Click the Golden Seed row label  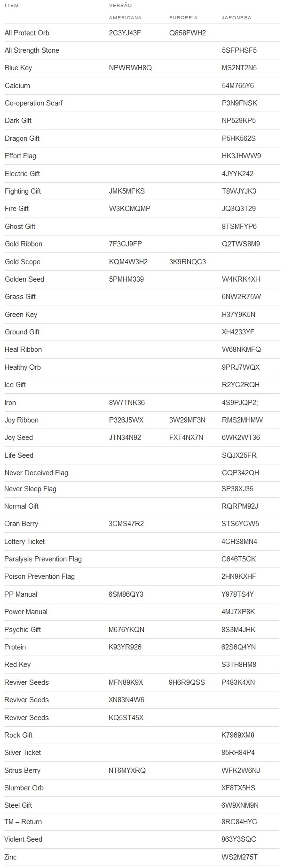[x=24, y=279]
